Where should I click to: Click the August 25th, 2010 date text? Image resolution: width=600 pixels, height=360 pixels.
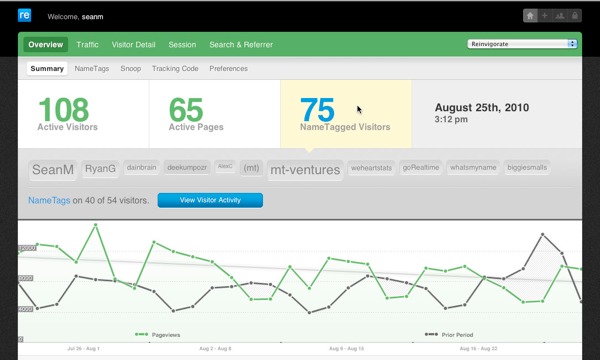482,108
